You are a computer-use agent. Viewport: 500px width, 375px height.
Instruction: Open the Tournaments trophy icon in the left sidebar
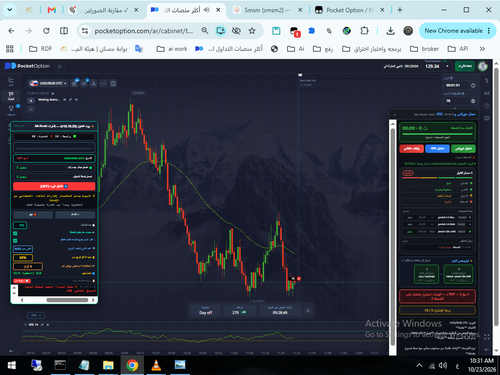pyautogui.click(x=11, y=110)
